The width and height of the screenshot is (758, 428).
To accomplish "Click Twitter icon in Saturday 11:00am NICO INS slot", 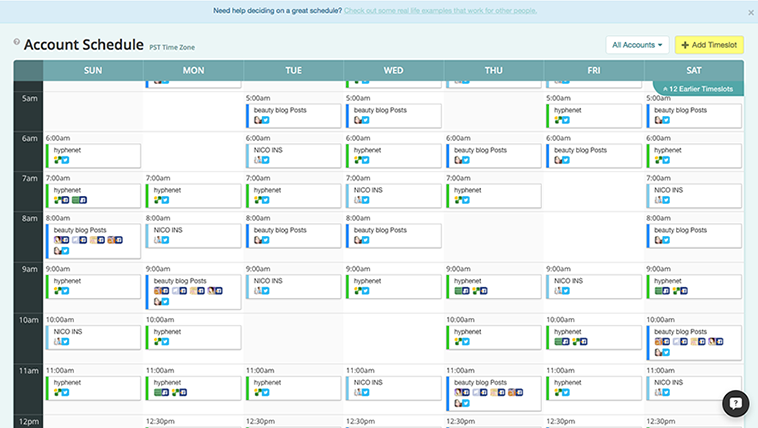I will coord(665,394).
